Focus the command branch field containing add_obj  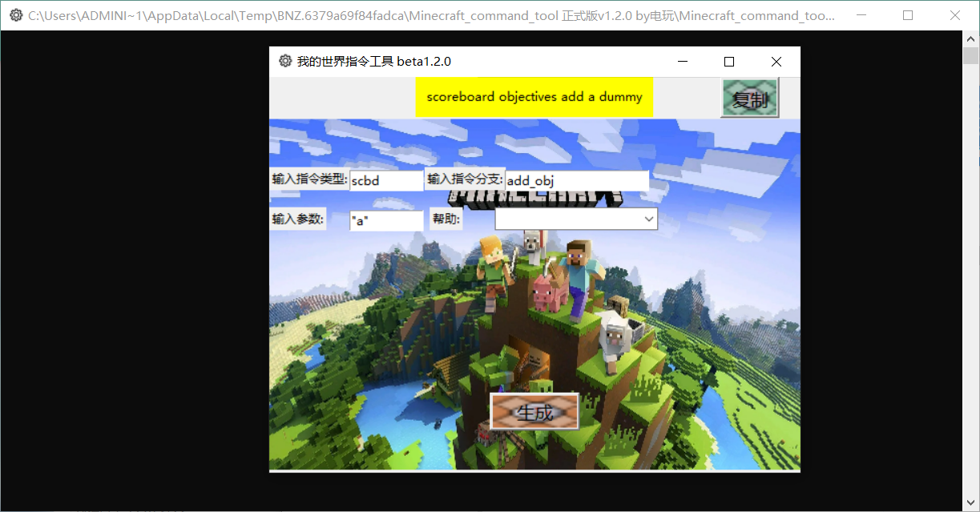[x=577, y=181]
